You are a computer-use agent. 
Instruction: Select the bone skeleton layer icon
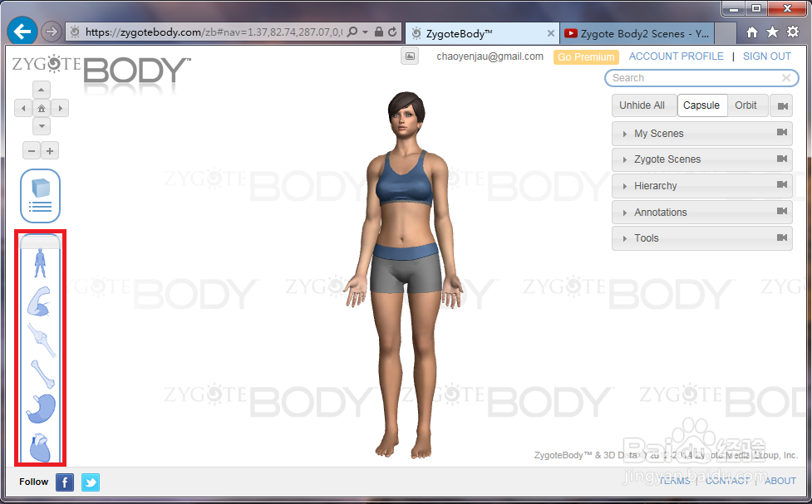42,374
